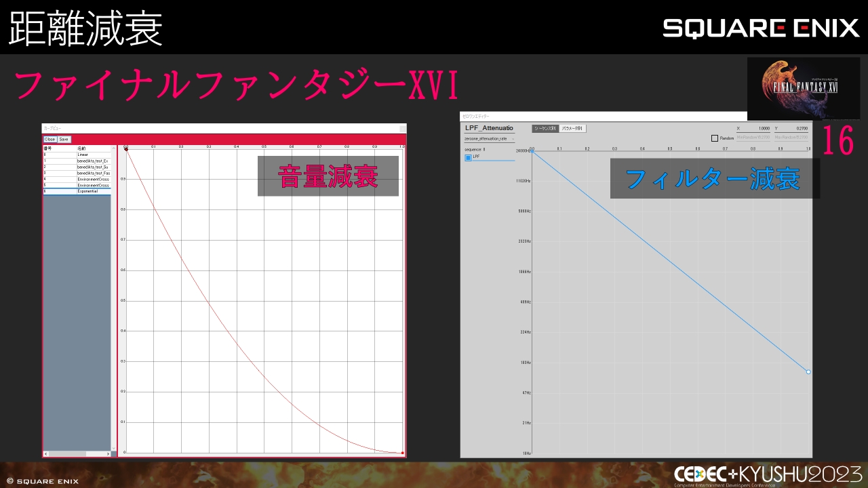Viewport: 868px width, 488px height.
Task: Open the zeroone_attenuation_rate dropdown
Action: 489,138
